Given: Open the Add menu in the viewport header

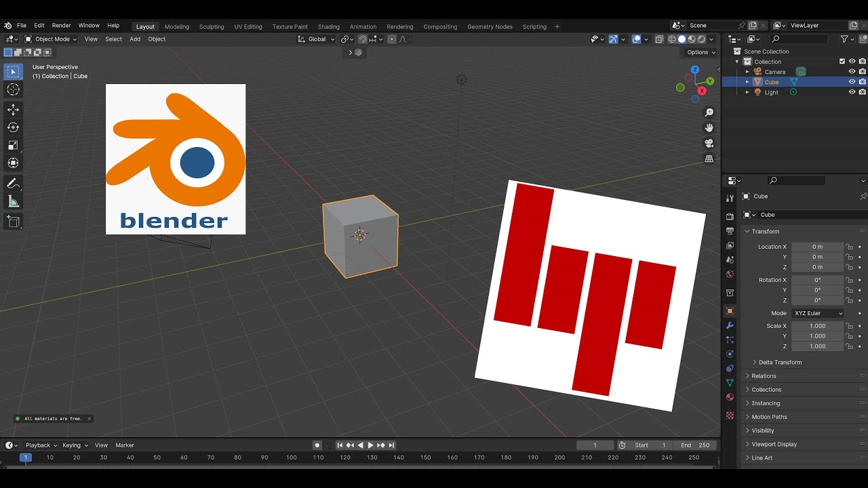Looking at the screenshot, I should pos(135,39).
